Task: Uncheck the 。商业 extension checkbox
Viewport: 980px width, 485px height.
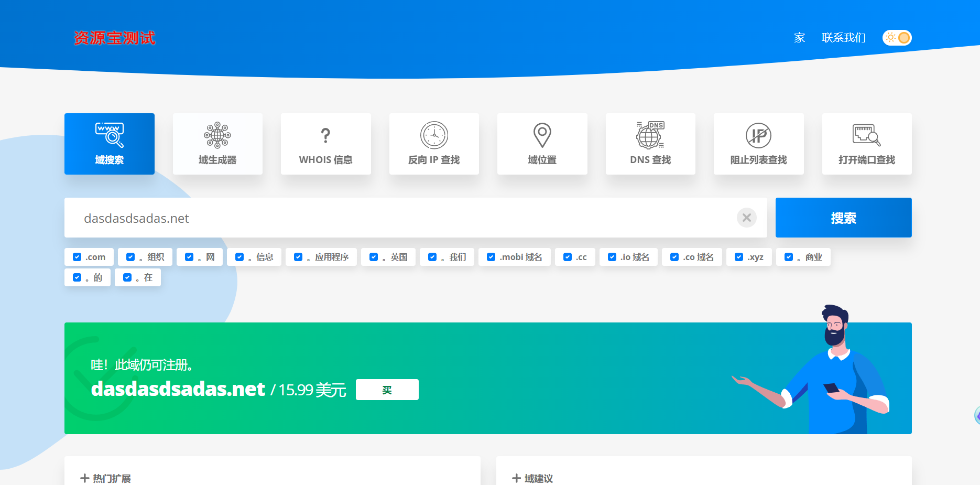Action: (x=789, y=257)
